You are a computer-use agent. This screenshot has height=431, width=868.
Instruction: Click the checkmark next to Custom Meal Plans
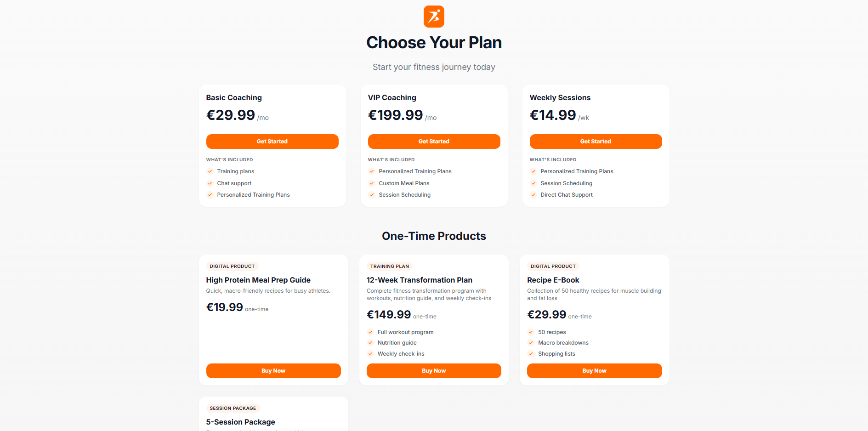(x=371, y=183)
